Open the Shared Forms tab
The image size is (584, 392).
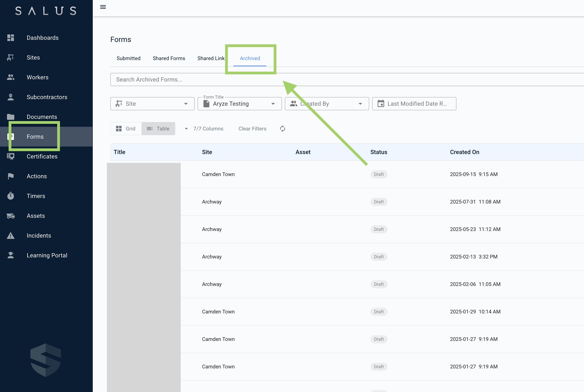(169, 58)
